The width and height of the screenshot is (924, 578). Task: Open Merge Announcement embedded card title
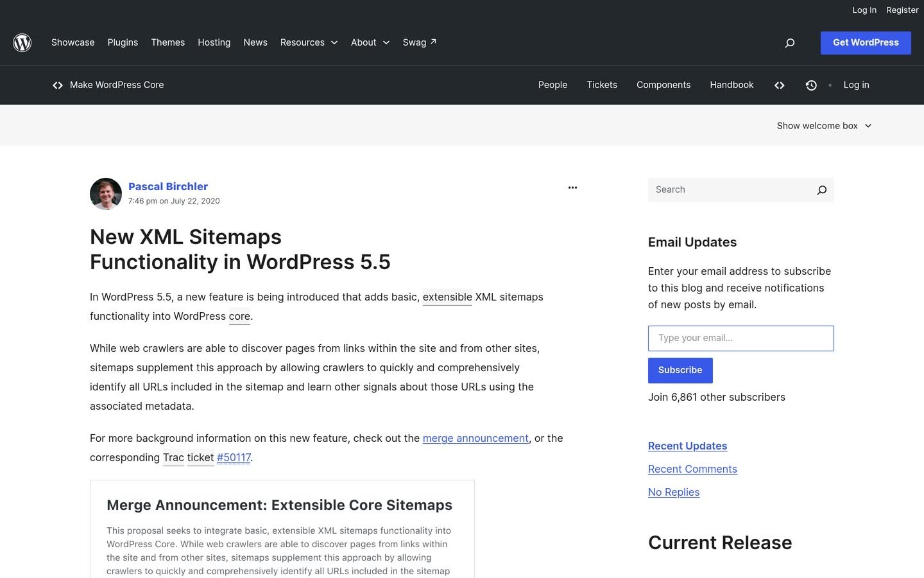click(x=279, y=505)
